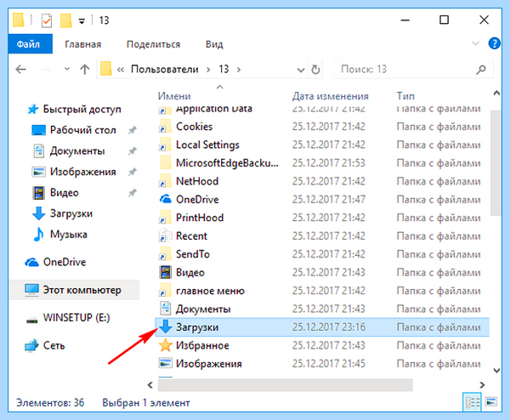Open Help with the question mark icon
This screenshot has width=510, height=420.
point(494,43)
